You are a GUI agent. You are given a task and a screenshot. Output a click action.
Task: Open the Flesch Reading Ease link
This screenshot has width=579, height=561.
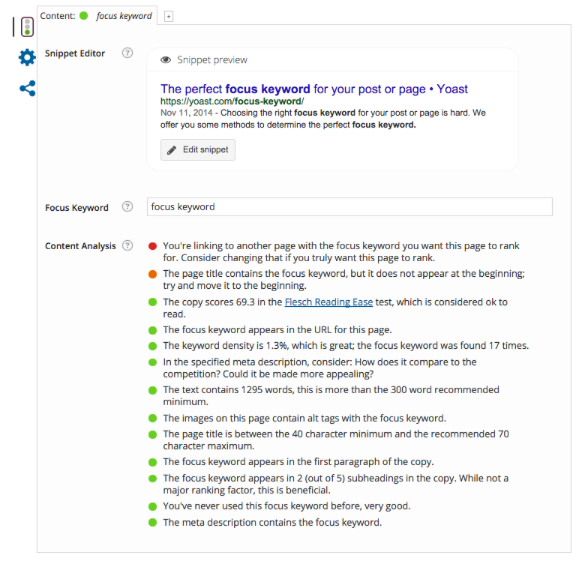pos(329,302)
